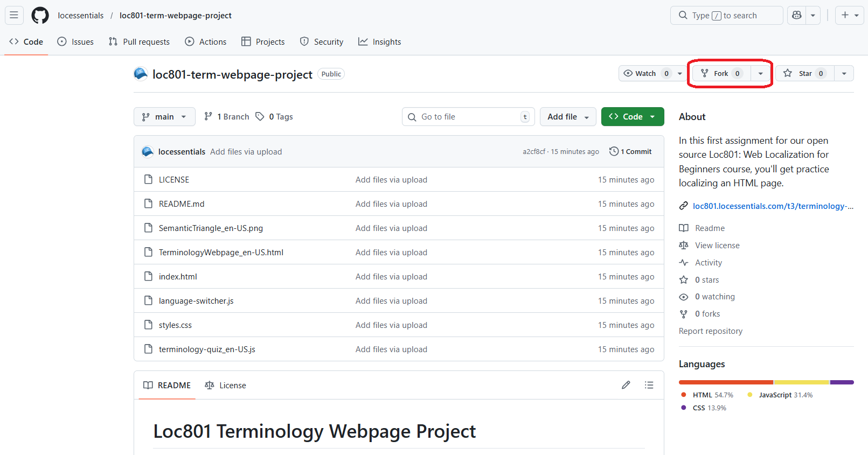Viewport: 868px width, 455px height.
Task: Click the HTML segment of the language bar
Action: pos(726,382)
